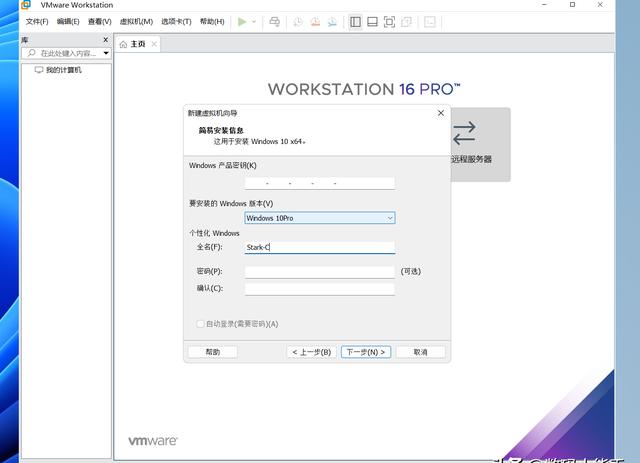640x463 pixels.
Task: Click the home icon on 主页 tab
Action: tap(123, 44)
